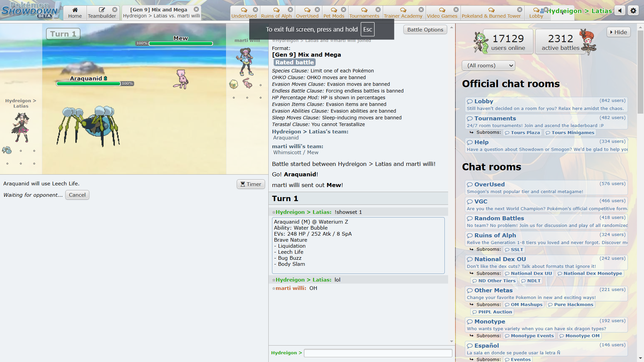Switch to the OverUsed room tab
The height and width of the screenshot is (362, 644).
tap(307, 13)
